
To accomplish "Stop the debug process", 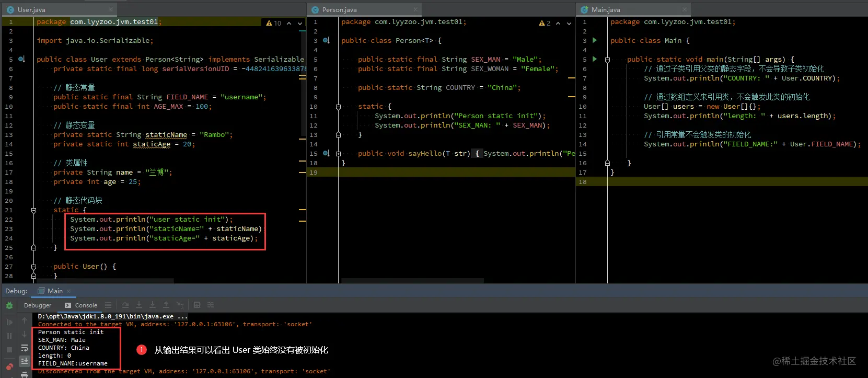I will point(9,349).
